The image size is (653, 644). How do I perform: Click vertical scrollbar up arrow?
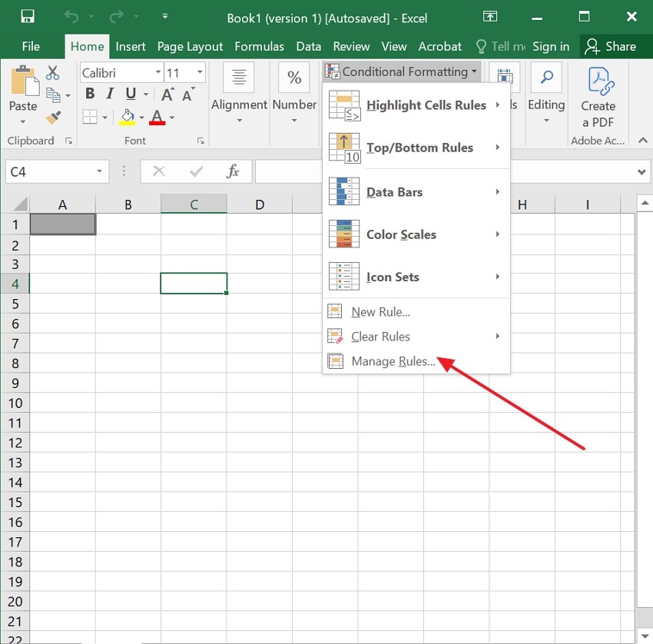tap(645, 204)
